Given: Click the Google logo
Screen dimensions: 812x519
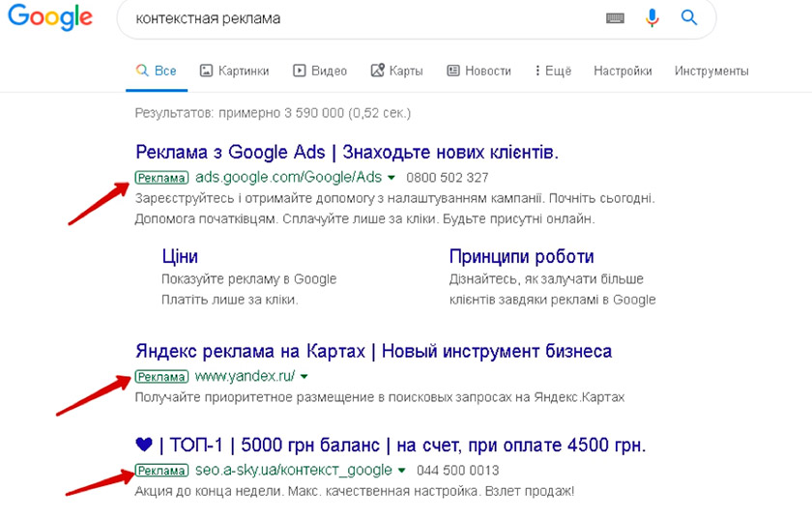Looking at the screenshot, I should (50, 17).
